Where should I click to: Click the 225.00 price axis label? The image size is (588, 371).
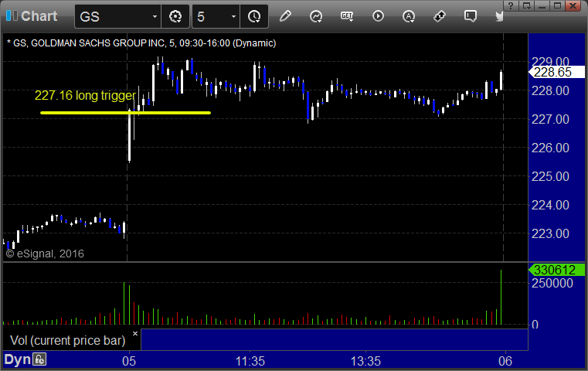coord(550,176)
